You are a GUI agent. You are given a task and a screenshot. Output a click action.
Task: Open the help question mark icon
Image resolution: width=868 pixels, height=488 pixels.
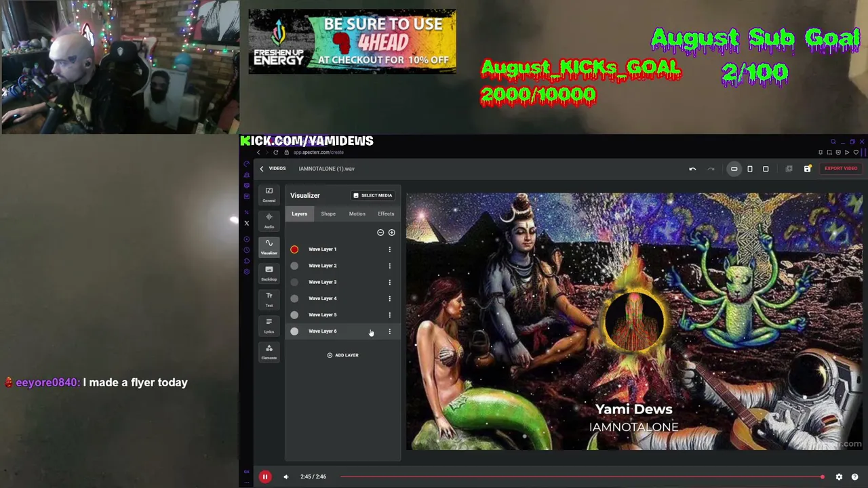tap(854, 477)
